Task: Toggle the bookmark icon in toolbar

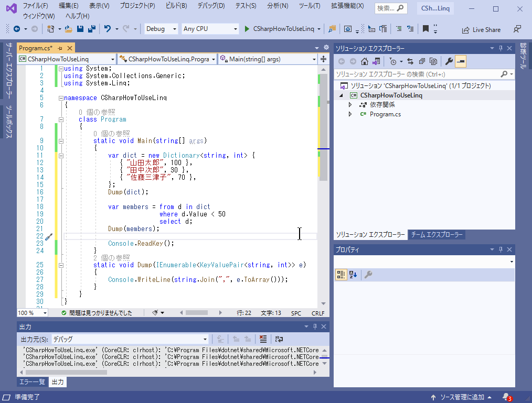Action: 425,29
